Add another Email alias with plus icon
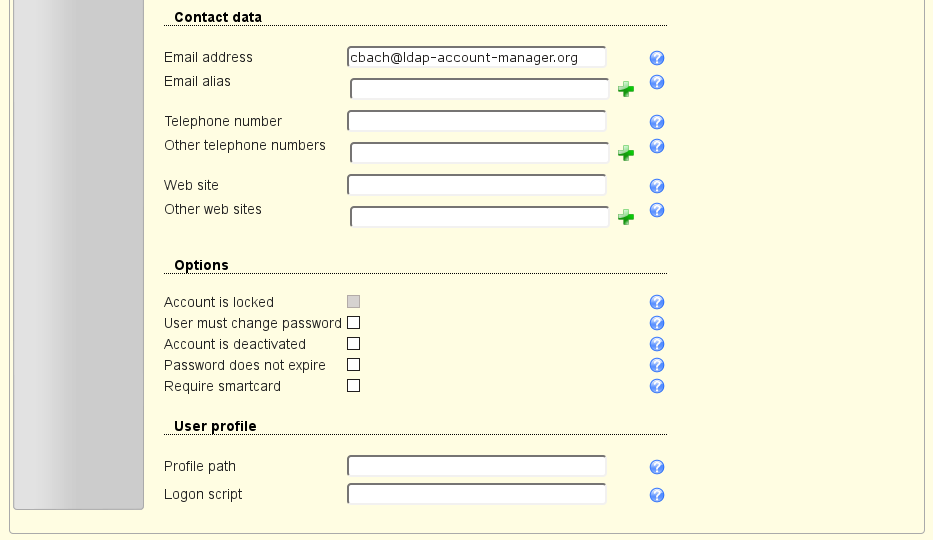933x540 pixels. [626, 89]
